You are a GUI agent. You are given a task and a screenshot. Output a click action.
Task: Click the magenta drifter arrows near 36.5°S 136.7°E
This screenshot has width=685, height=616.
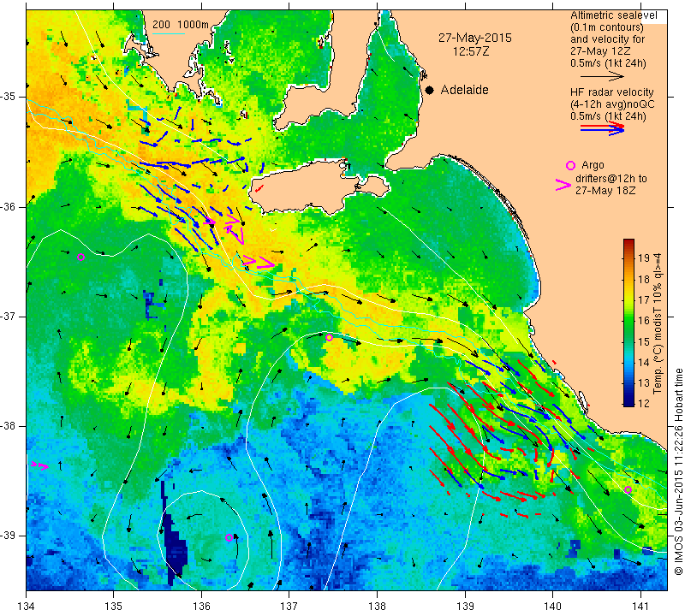pyautogui.click(x=259, y=262)
